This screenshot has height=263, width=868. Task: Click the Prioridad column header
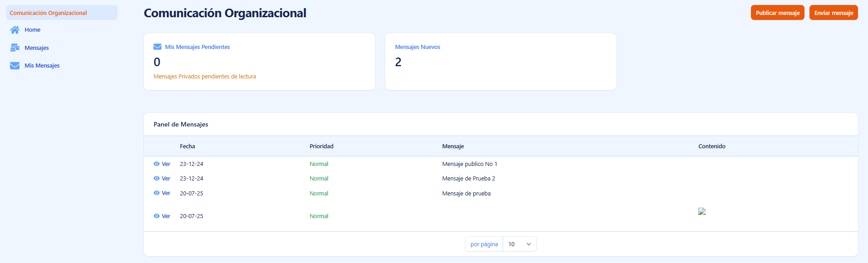321,146
